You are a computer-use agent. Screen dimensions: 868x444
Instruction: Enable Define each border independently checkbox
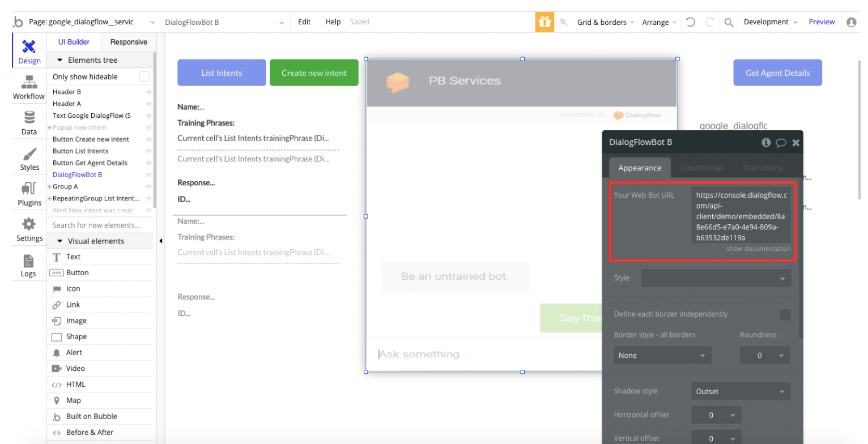coord(785,315)
